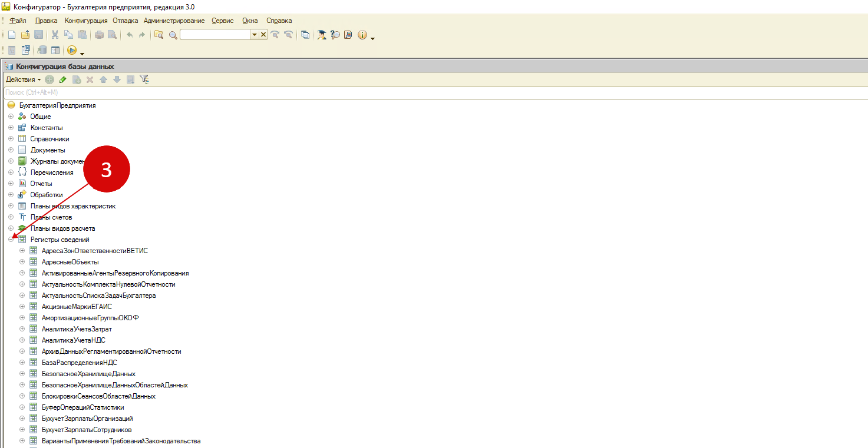Click the Paste clipboard icon
Viewport: 868px width, 448px height.
pos(82,35)
